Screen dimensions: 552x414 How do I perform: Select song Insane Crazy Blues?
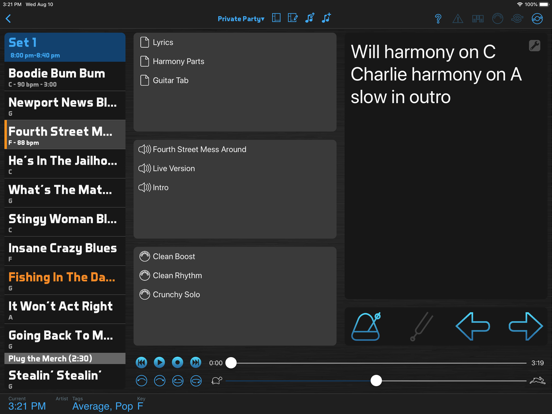click(x=65, y=251)
